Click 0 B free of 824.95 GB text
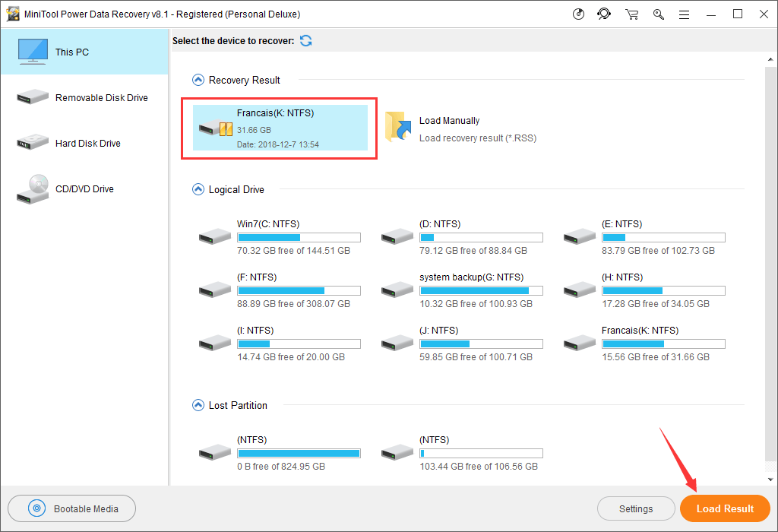Image resolution: width=778 pixels, height=532 pixels. (281, 467)
